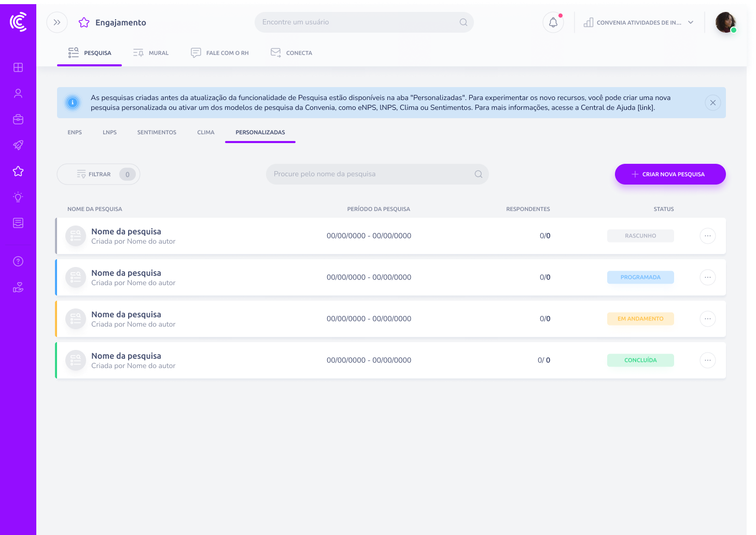Open the briefcase icon in sidebar
This screenshot has width=756, height=535.
(18, 119)
